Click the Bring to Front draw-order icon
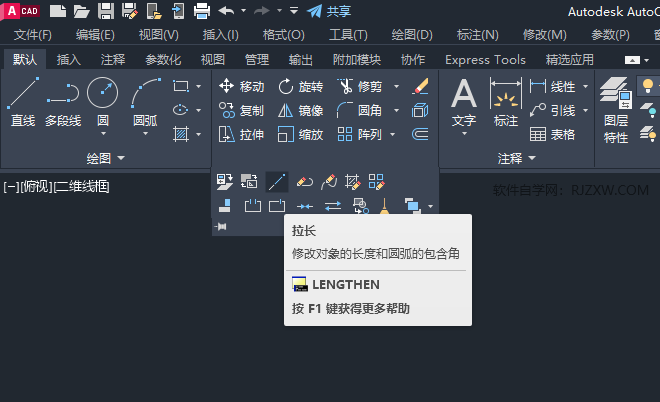Viewport: 660px width, 402px height. coord(412,206)
